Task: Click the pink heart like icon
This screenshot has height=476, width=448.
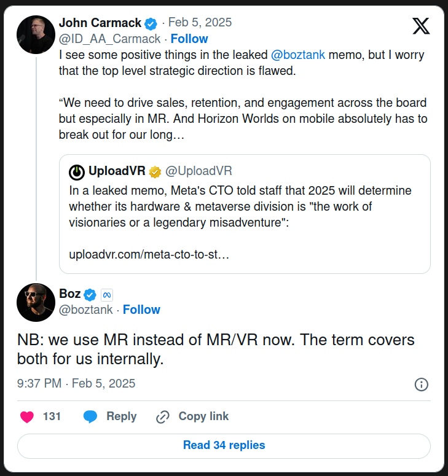Action: [x=26, y=416]
